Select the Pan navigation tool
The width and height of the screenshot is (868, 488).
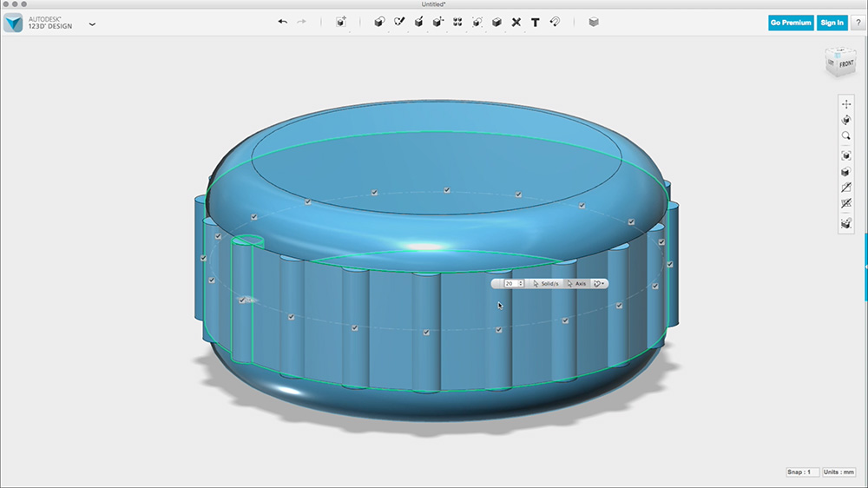(845, 104)
